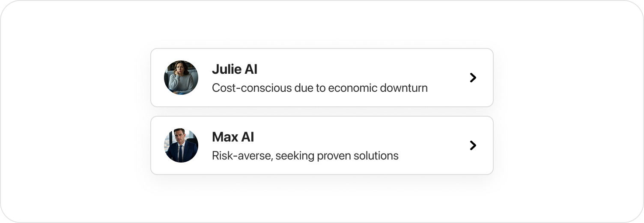Open the Max AI persona card
Viewport: 644px width, 223px height.
click(x=322, y=145)
